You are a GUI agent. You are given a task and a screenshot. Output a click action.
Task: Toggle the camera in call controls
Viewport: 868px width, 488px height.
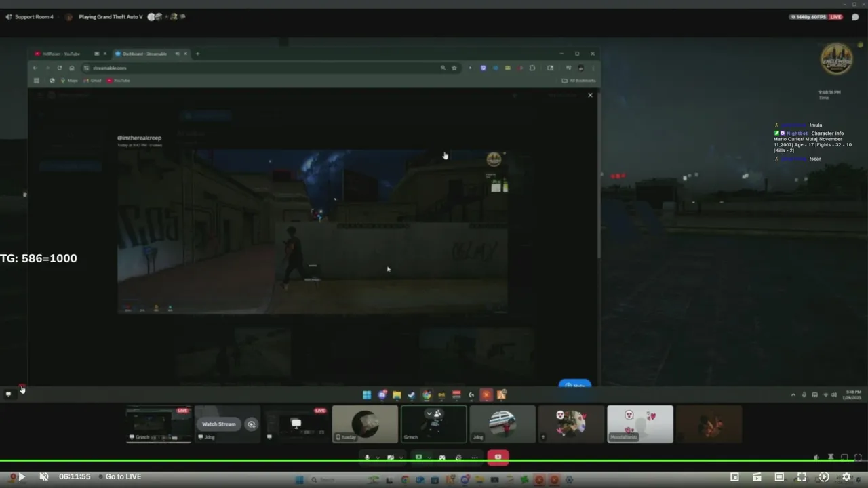coord(391,457)
